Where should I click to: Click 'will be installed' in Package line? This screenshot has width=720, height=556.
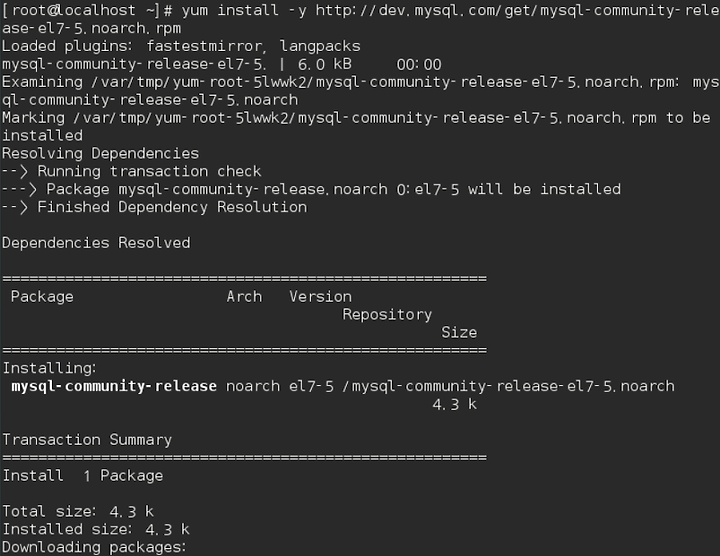tap(544, 189)
